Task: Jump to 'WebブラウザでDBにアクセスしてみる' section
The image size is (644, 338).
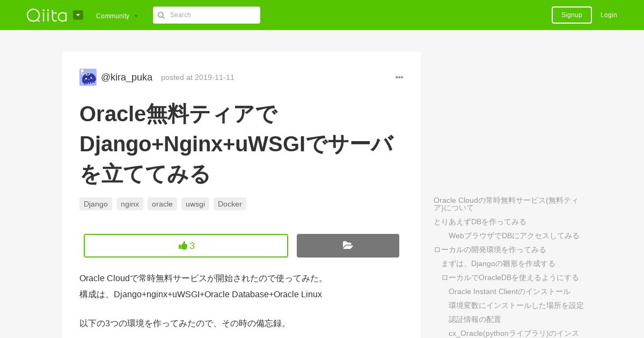Action: click(x=514, y=236)
